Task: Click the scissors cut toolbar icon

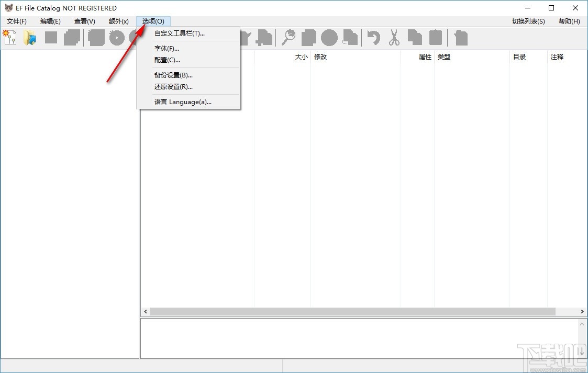Action: (x=394, y=37)
